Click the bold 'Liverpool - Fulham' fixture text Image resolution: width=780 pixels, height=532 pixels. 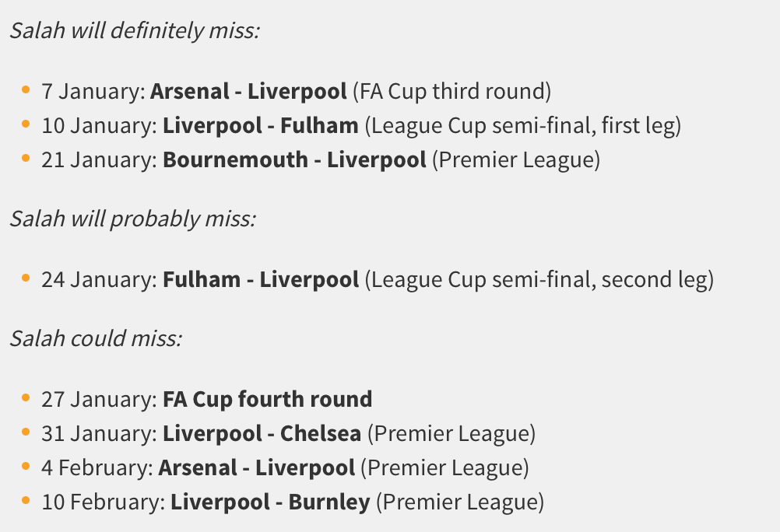[x=261, y=125]
